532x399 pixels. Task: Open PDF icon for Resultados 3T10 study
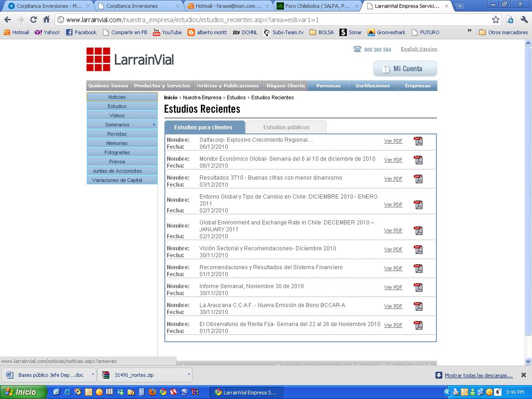click(418, 179)
